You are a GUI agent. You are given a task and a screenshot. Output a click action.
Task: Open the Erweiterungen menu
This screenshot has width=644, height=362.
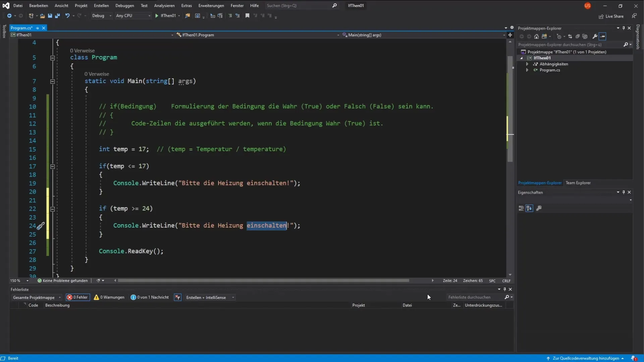(211, 6)
